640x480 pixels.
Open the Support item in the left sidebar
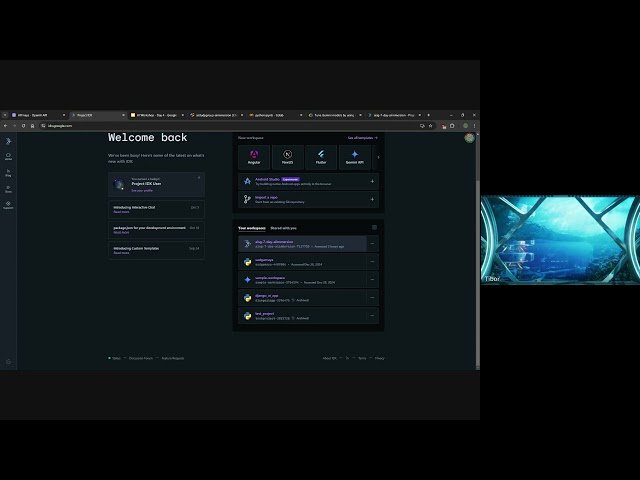coord(8,205)
